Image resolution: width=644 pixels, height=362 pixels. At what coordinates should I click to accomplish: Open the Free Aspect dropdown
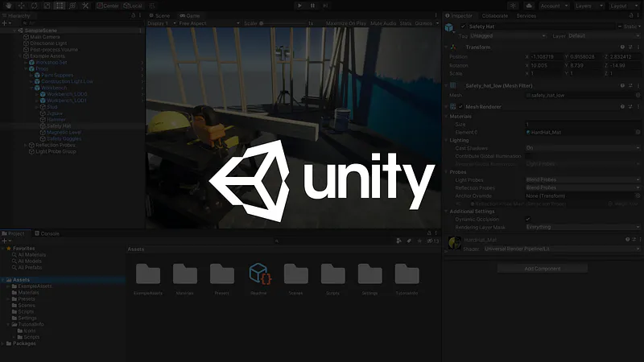209,23
